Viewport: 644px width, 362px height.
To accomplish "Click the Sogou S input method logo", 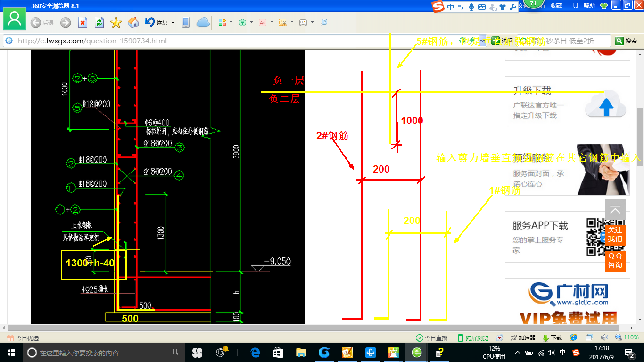I will (439, 7).
